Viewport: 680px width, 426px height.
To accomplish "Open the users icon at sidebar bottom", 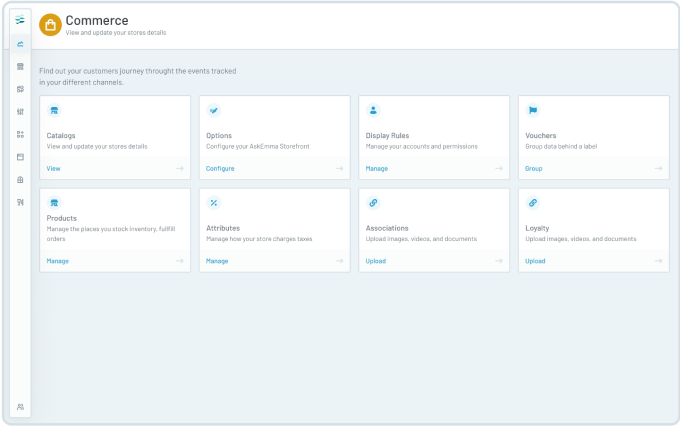I will point(20,407).
